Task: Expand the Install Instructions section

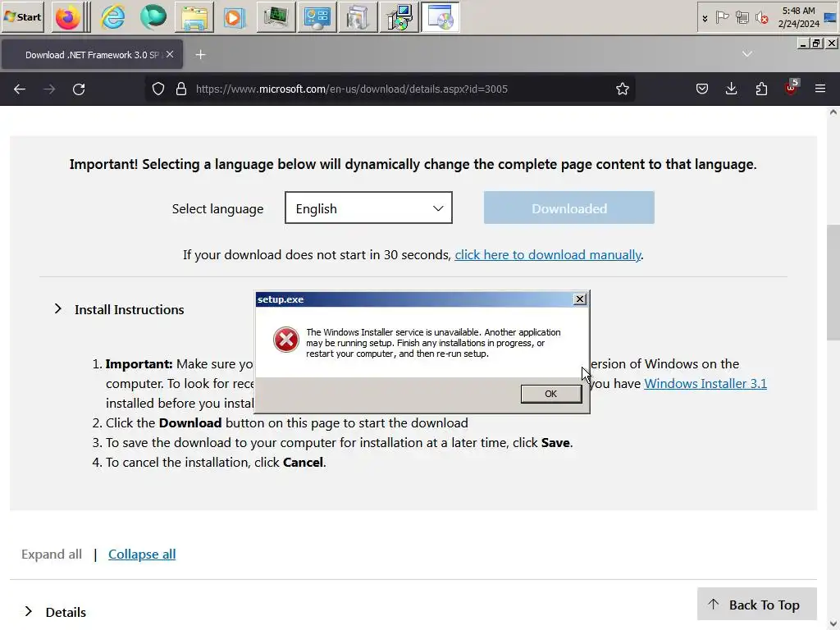Action: [x=119, y=309]
